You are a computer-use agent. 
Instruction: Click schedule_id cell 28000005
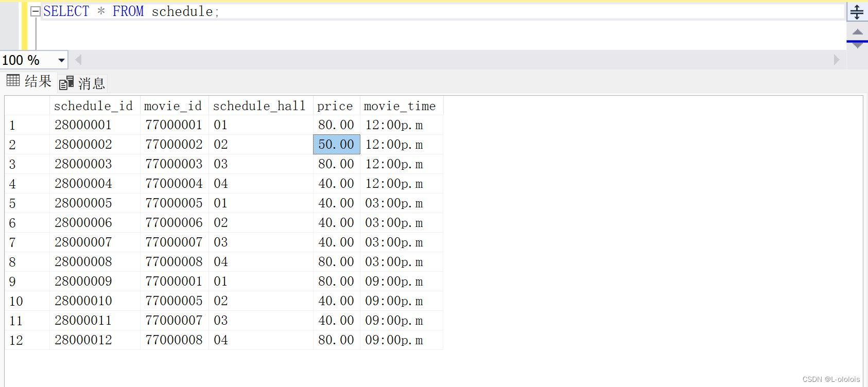click(x=95, y=203)
